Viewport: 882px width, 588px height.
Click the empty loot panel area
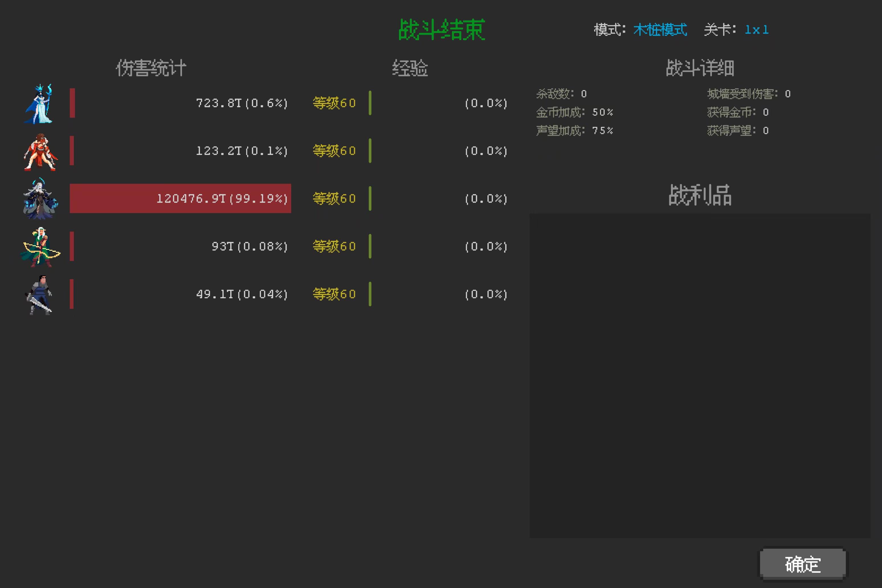pos(700,375)
